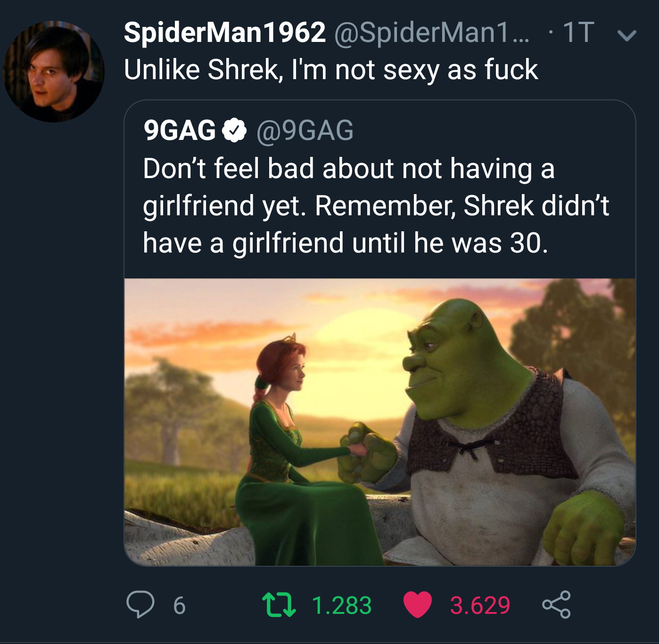Click the "Unlike Shrek" tweet text
659x644 pixels.
[331, 70]
